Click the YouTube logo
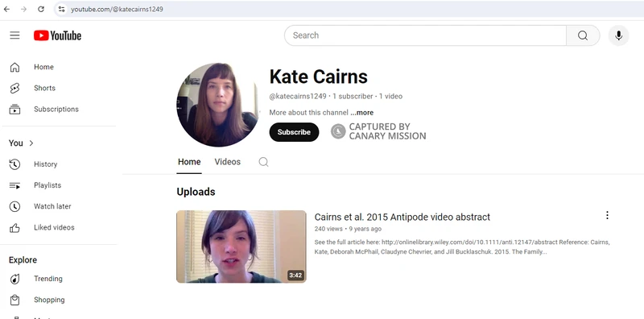 point(57,35)
